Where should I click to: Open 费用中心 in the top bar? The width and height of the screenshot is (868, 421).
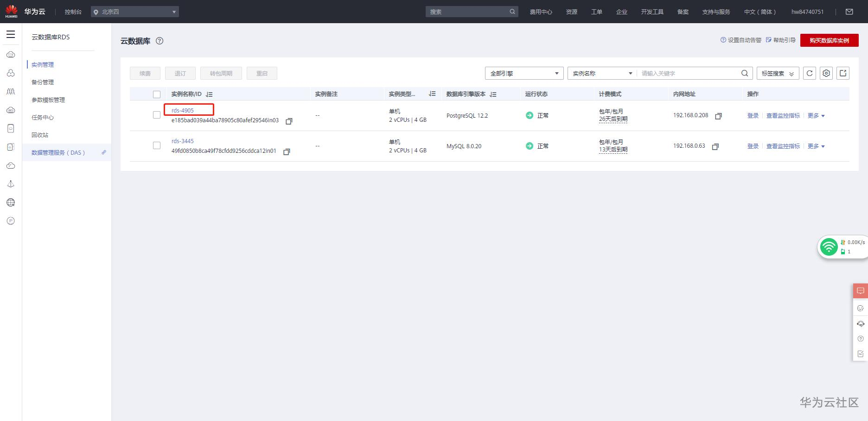[x=541, y=12]
